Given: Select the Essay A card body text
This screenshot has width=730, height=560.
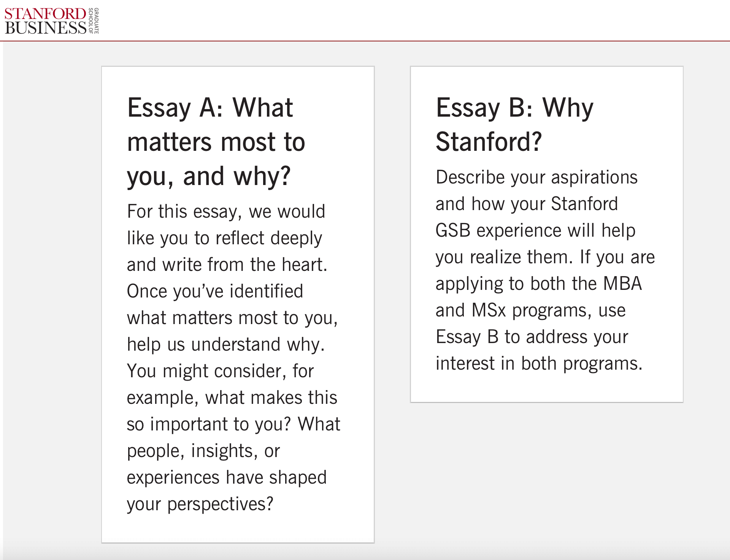Looking at the screenshot, I should click(x=233, y=358).
